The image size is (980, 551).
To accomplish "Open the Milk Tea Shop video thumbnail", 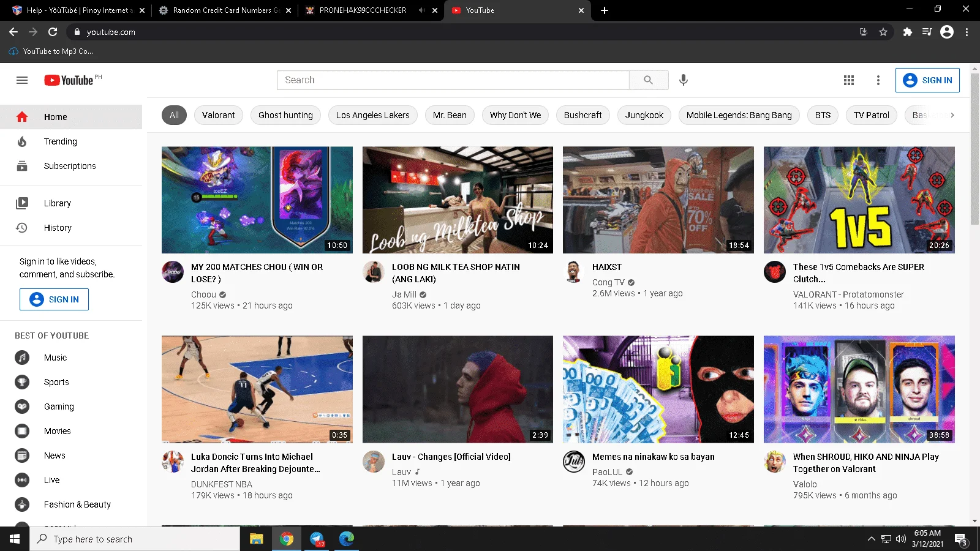I will tap(458, 200).
